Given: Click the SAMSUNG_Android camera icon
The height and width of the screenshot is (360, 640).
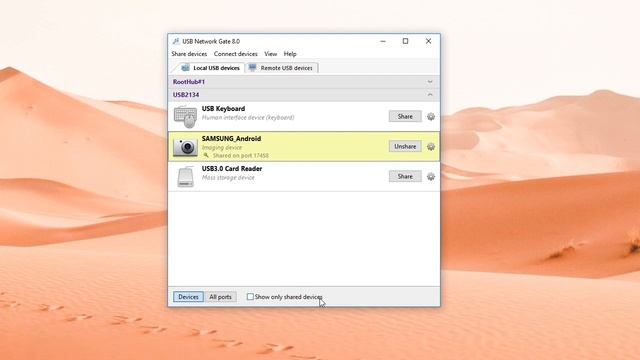Looking at the screenshot, I should tap(185, 147).
